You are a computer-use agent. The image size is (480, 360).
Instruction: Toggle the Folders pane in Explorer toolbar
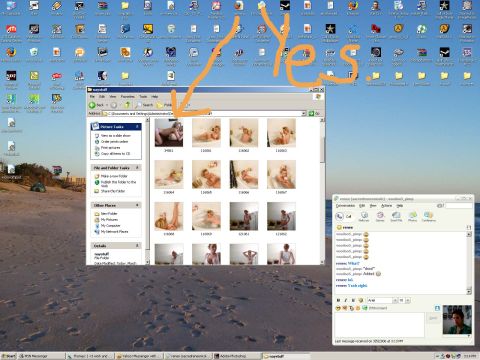(164, 105)
